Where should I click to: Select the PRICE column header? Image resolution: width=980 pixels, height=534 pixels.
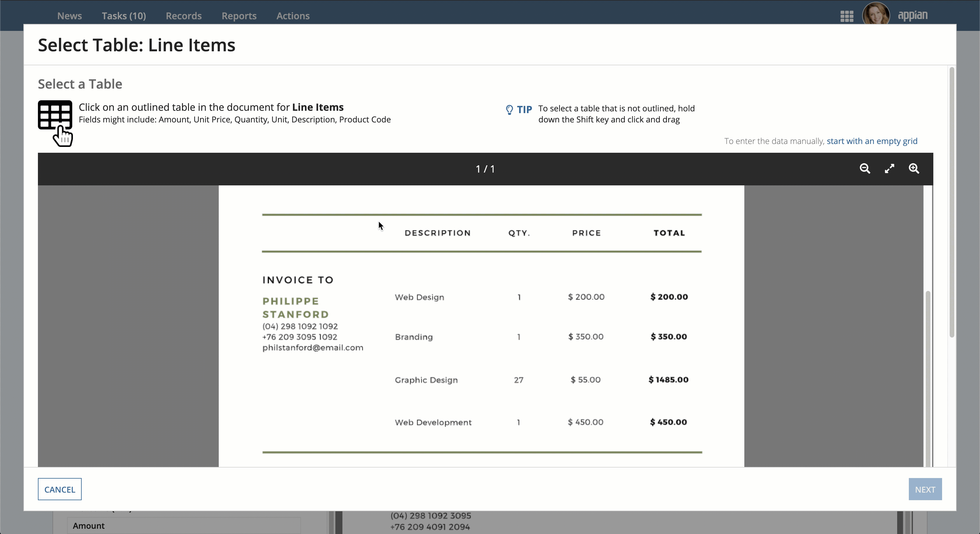click(x=586, y=233)
